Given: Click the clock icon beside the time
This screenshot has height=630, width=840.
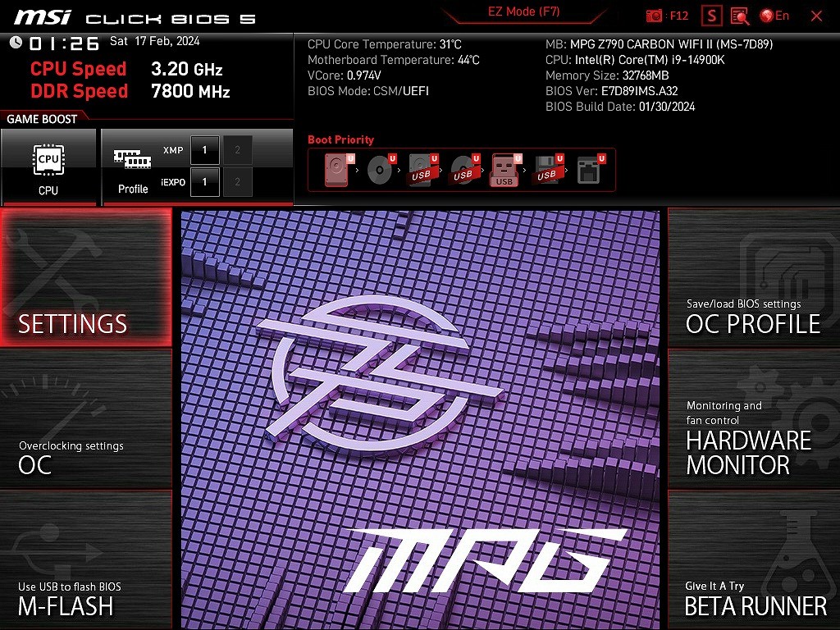Looking at the screenshot, I should [16, 42].
